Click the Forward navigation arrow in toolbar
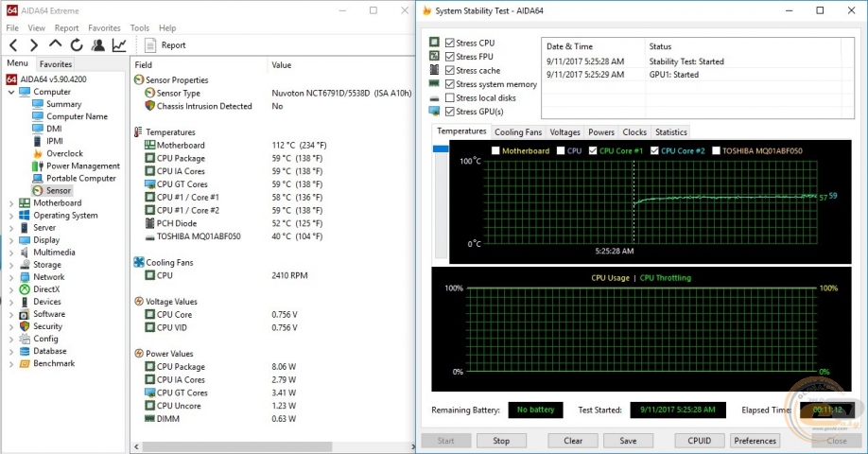 (34, 44)
